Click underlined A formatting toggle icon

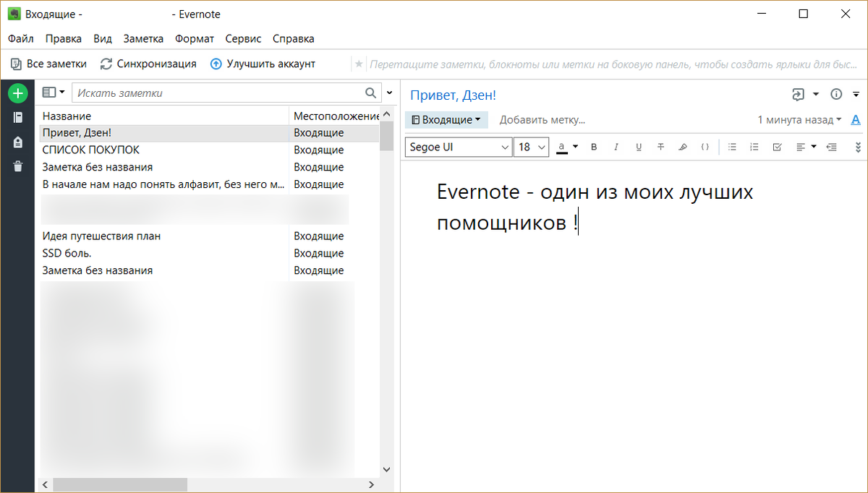pyautogui.click(x=856, y=120)
